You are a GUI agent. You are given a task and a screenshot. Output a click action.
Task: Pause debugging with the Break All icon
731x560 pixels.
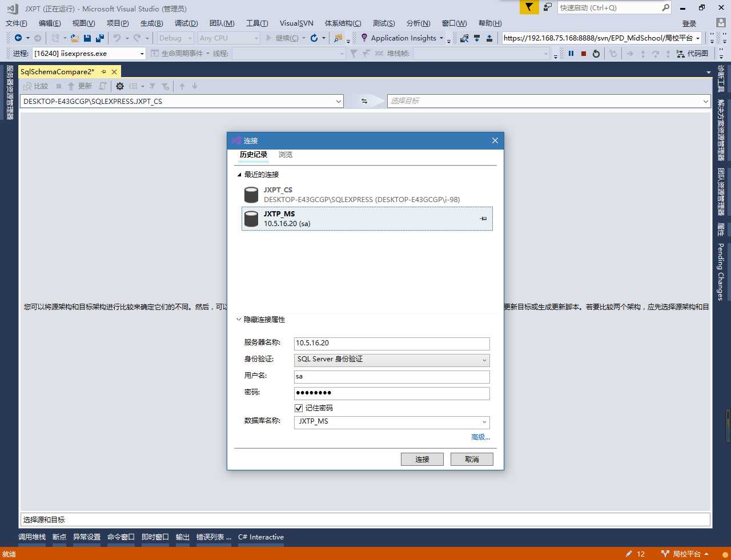pos(571,54)
